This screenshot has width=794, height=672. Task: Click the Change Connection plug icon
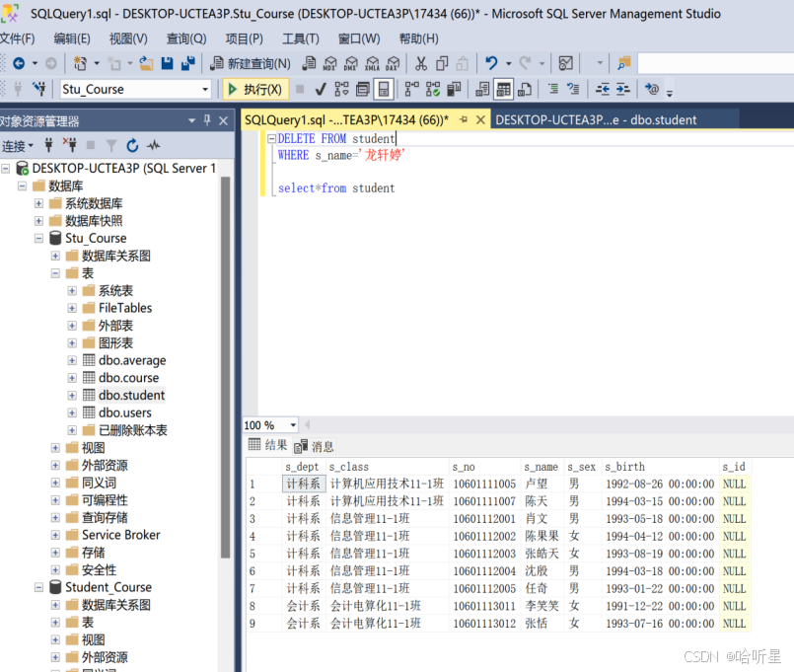point(39,89)
